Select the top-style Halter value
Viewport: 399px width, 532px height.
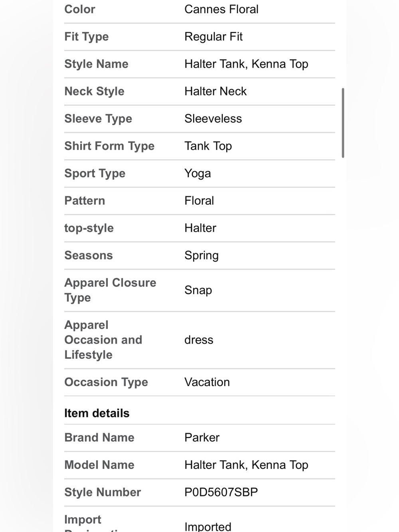(200, 228)
